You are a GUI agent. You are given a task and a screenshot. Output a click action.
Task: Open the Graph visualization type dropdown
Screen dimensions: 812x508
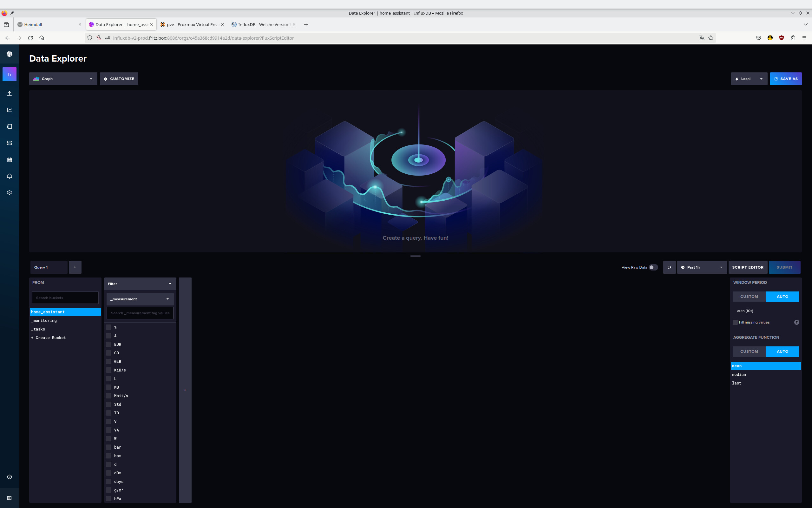click(63, 79)
